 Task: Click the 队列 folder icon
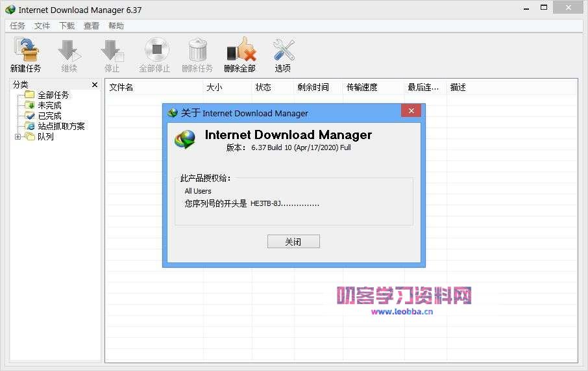point(30,136)
